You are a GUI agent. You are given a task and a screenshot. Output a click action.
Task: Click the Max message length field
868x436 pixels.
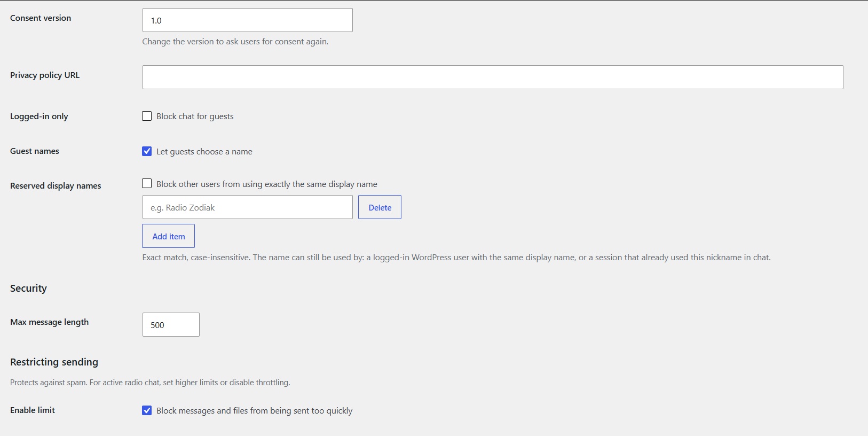tap(171, 325)
